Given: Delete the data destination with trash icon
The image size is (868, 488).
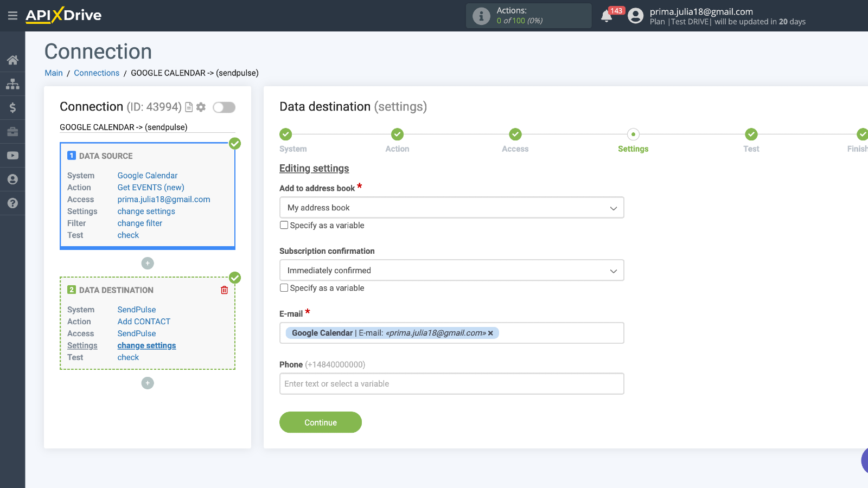Looking at the screenshot, I should (225, 290).
